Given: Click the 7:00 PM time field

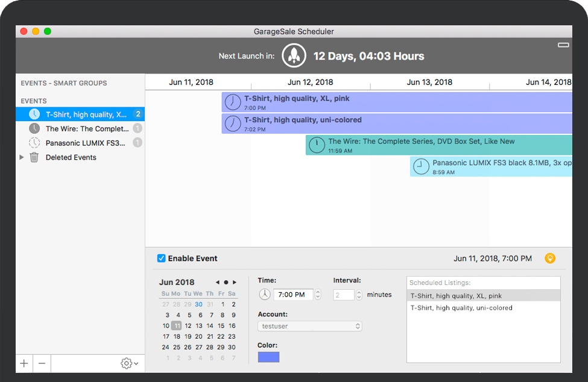Looking at the screenshot, I should [292, 295].
